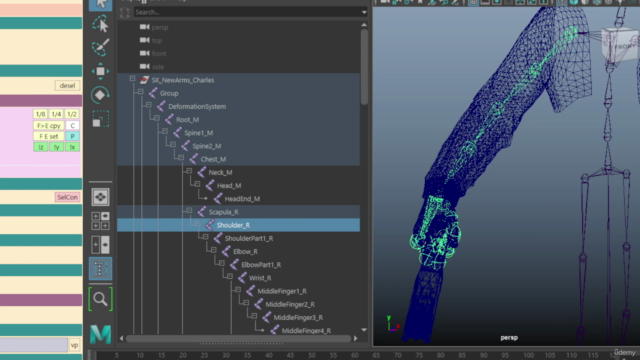This screenshot has width=640, height=360.
Task: Click the joint icon beside Wrist_R
Action: coord(242,278)
